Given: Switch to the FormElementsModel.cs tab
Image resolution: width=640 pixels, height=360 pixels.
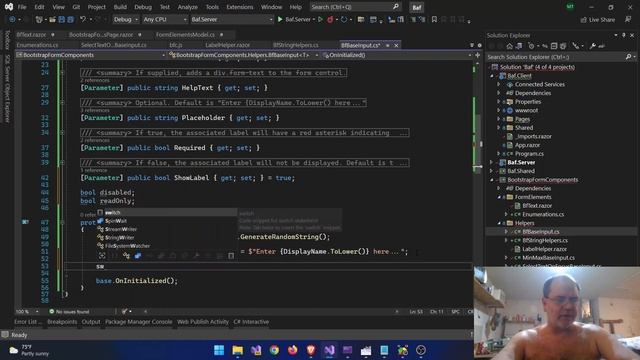Looking at the screenshot, I should pos(185,35).
